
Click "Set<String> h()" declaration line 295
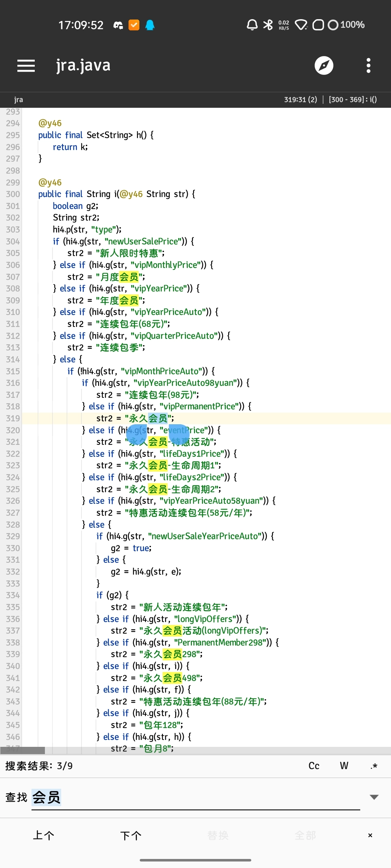point(117,135)
